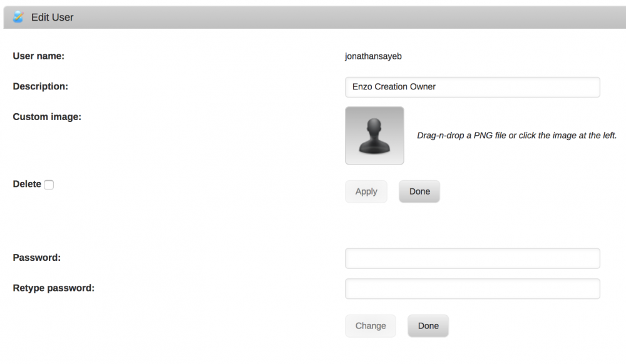Screen dimensions: 626x364
Task: Click the Change password button
Action: pos(371,326)
